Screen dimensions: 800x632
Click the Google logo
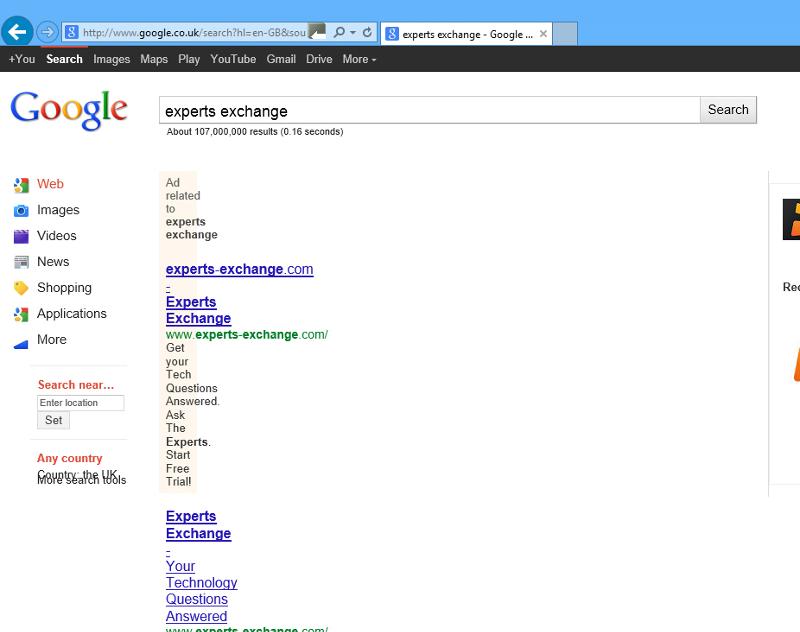(69, 110)
